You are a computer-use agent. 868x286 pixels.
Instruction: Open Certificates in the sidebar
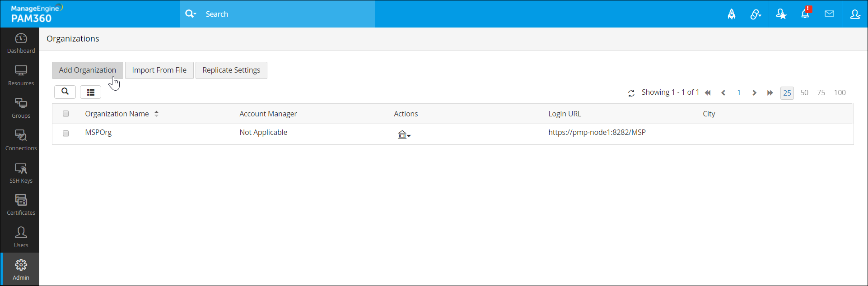[21, 206]
